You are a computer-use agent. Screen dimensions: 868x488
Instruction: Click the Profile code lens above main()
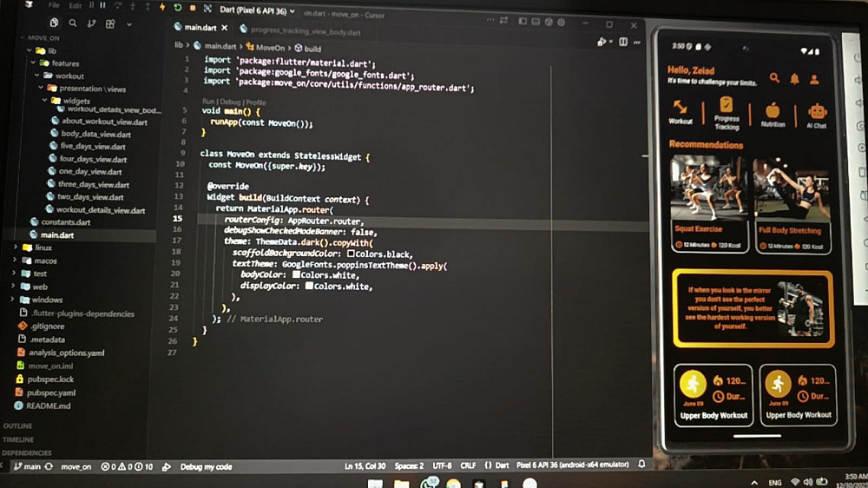click(256, 102)
